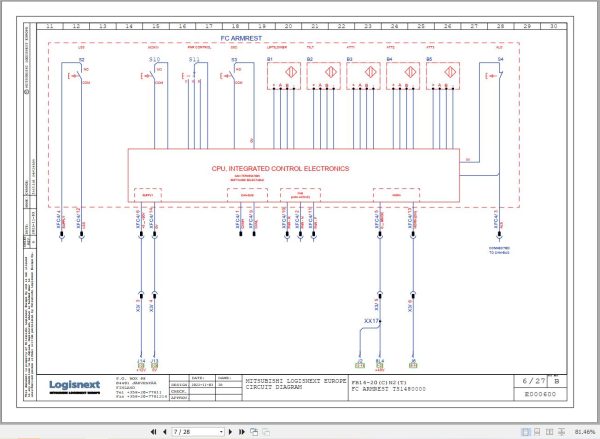Click the CPU, INTEGRATED CONTROL ELECTRONICS label

pos(280,168)
